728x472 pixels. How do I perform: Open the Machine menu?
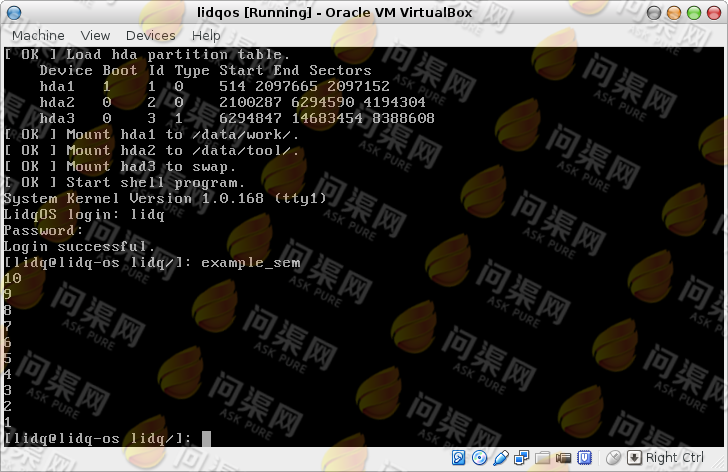click(x=38, y=35)
